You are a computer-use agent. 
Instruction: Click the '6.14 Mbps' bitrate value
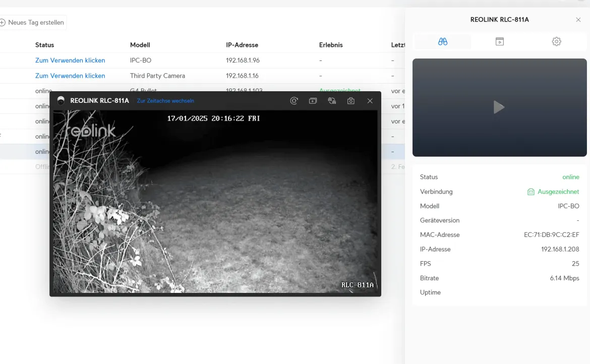click(564, 278)
